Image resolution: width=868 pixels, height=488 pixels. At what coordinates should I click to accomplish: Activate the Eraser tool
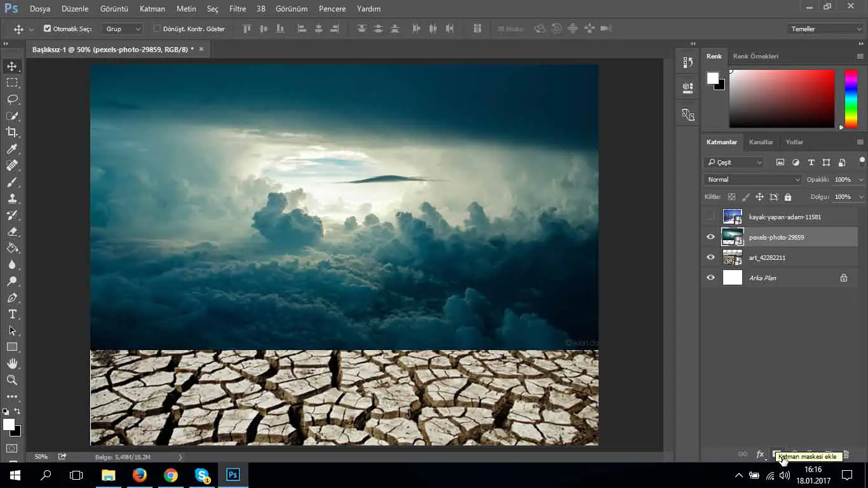tap(12, 231)
